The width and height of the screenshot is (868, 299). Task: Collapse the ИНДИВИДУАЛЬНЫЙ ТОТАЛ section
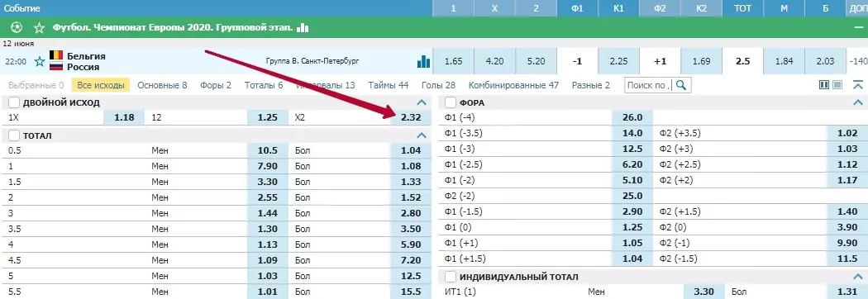(858, 277)
